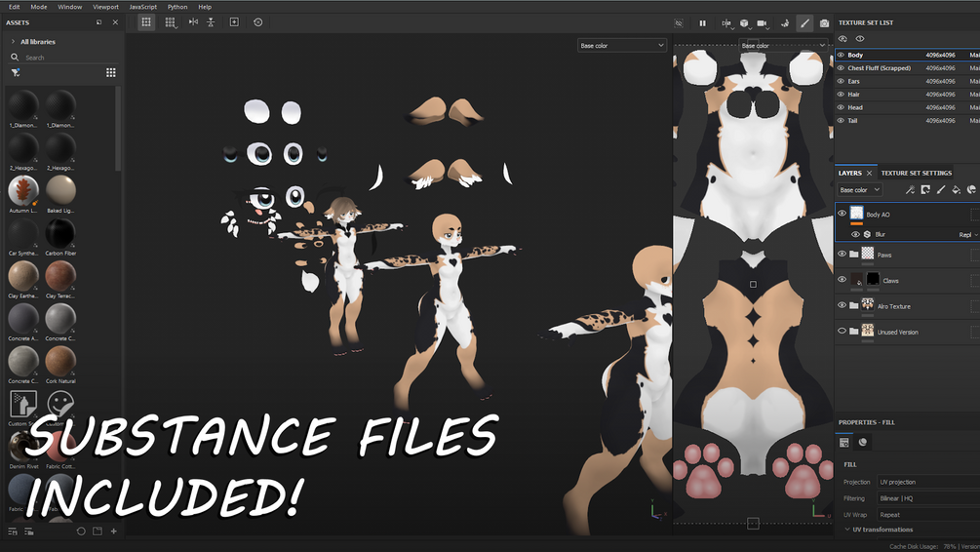Switch to Texture Set Settings tab

coord(917,174)
